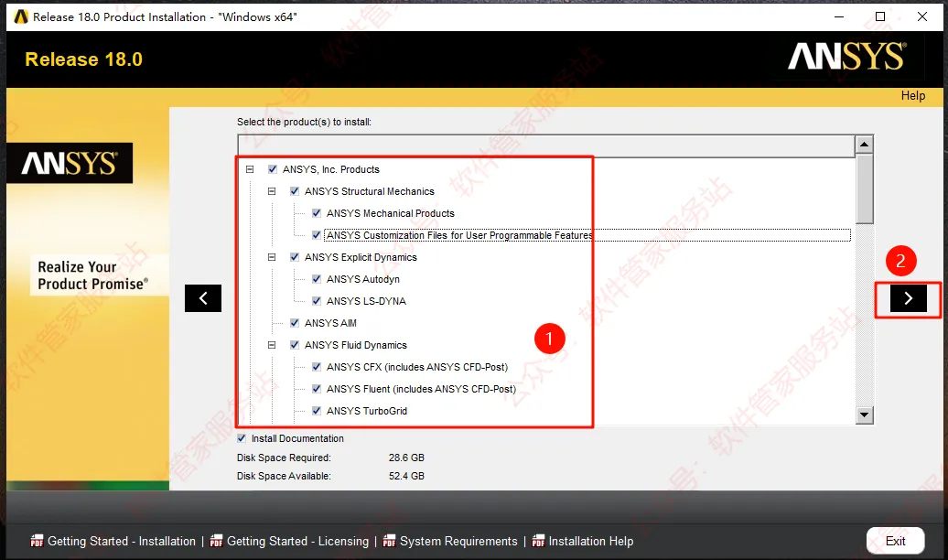This screenshot has width=948, height=560.
Task: Open the Help menu
Action: (x=913, y=95)
